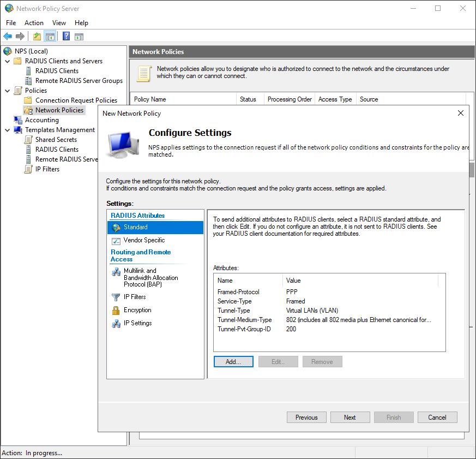Sort by Access Type column header
Viewport: 476px width, 459px height.
click(335, 99)
